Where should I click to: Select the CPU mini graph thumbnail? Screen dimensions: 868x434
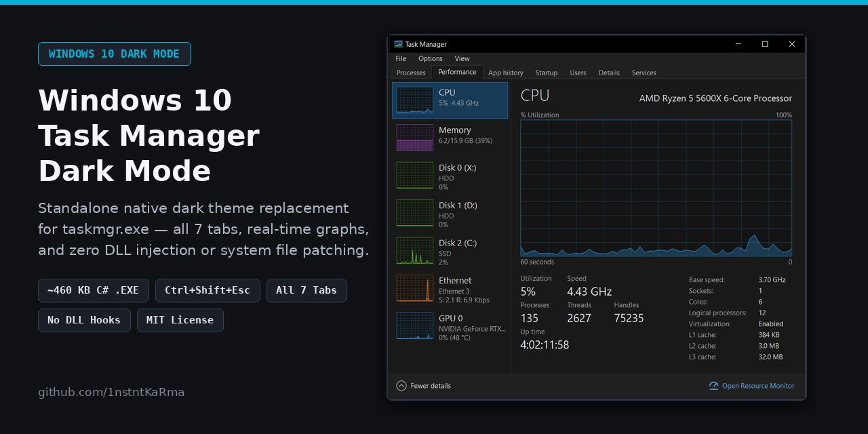click(414, 100)
